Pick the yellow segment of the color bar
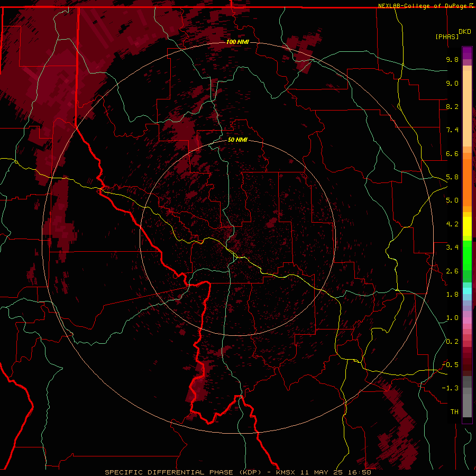This screenshot has width=476, height=476. coord(467,226)
